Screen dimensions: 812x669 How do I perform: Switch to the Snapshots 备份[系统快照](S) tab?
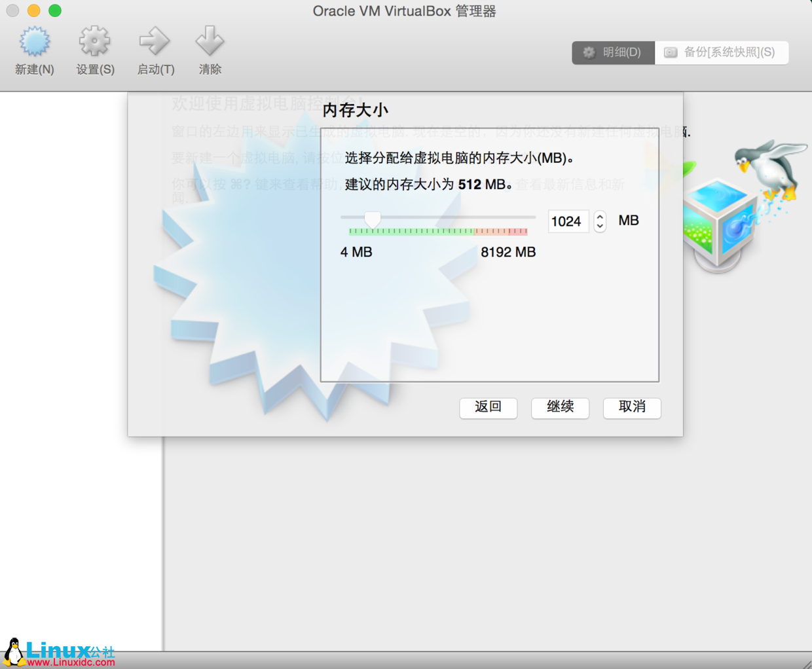coord(721,52)
